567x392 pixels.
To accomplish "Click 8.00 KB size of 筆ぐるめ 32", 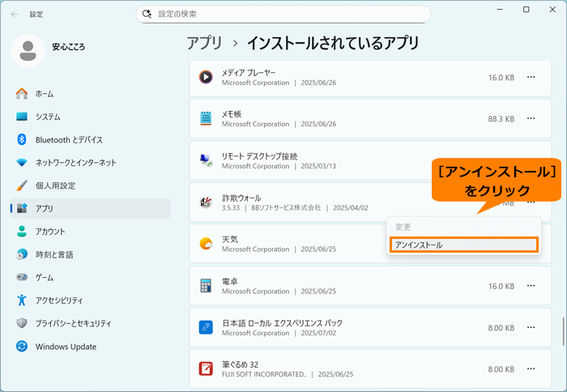I will (x=501, y=369).
